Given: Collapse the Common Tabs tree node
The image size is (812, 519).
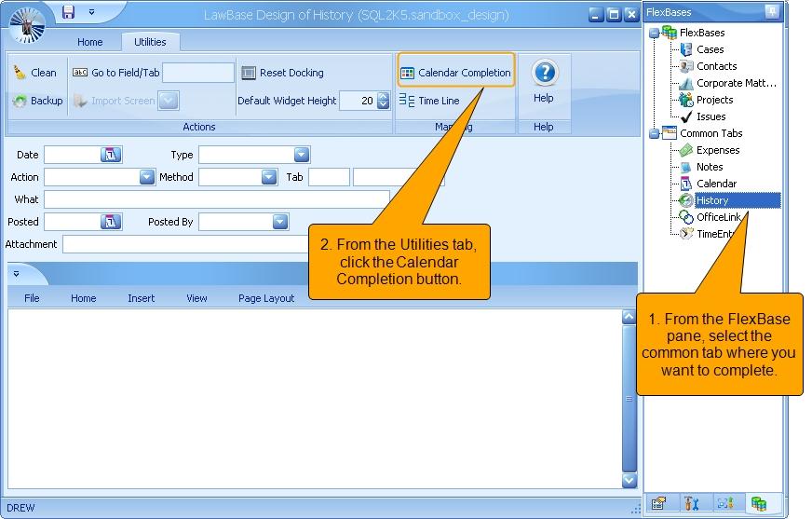Looking at the screenshot, I should point(654,133).
